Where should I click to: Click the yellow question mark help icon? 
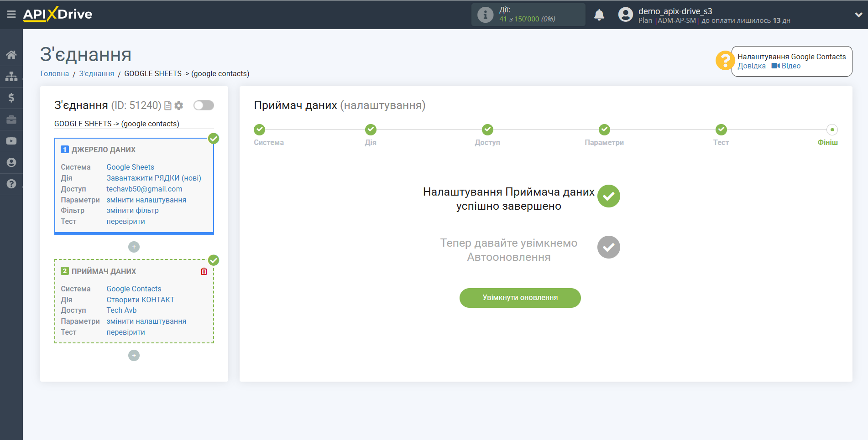click(x=725, y=60)
